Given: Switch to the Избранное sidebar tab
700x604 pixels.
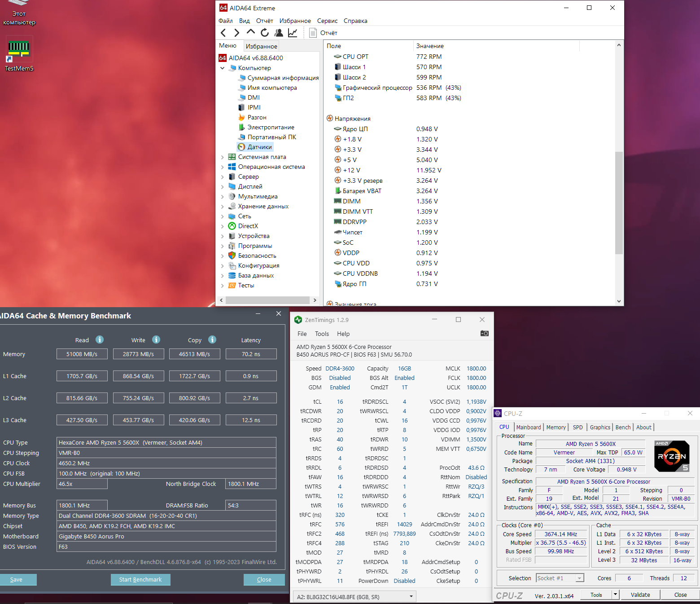Looking at the screenshot, I should (x=261, y=46).
